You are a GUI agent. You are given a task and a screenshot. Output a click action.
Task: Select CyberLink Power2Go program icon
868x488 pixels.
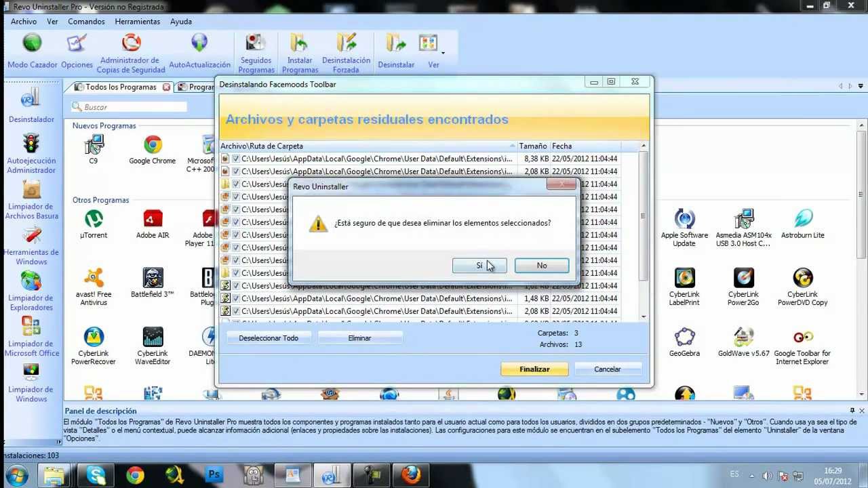point(744,287)
